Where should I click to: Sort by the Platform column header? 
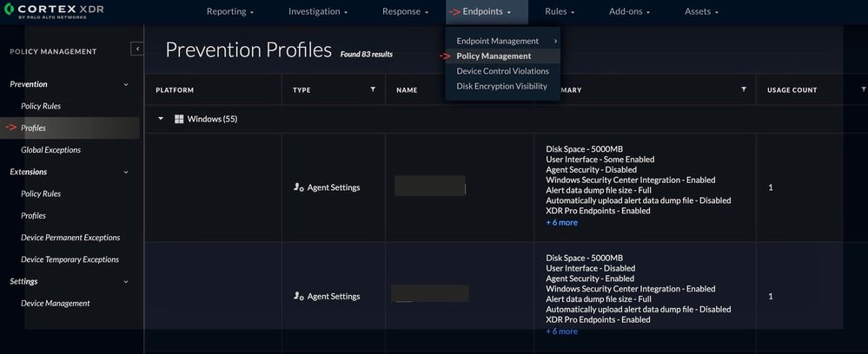(x=175, y=89)
